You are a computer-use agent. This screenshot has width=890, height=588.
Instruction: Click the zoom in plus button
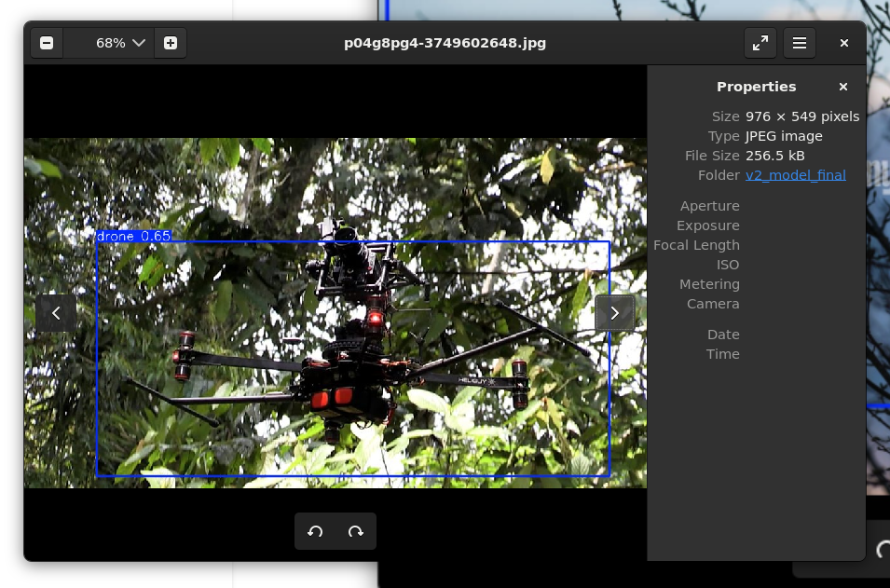pos(170,43)
